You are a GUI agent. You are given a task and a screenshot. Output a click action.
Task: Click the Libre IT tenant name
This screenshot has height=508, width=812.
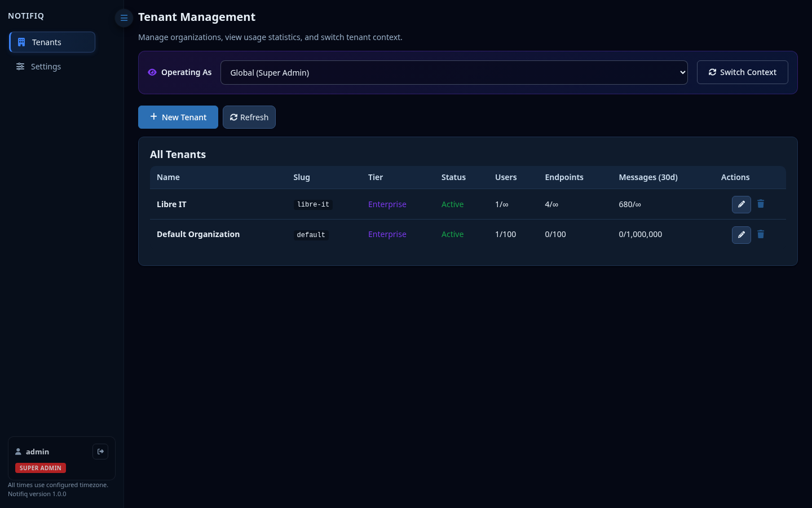171,204
